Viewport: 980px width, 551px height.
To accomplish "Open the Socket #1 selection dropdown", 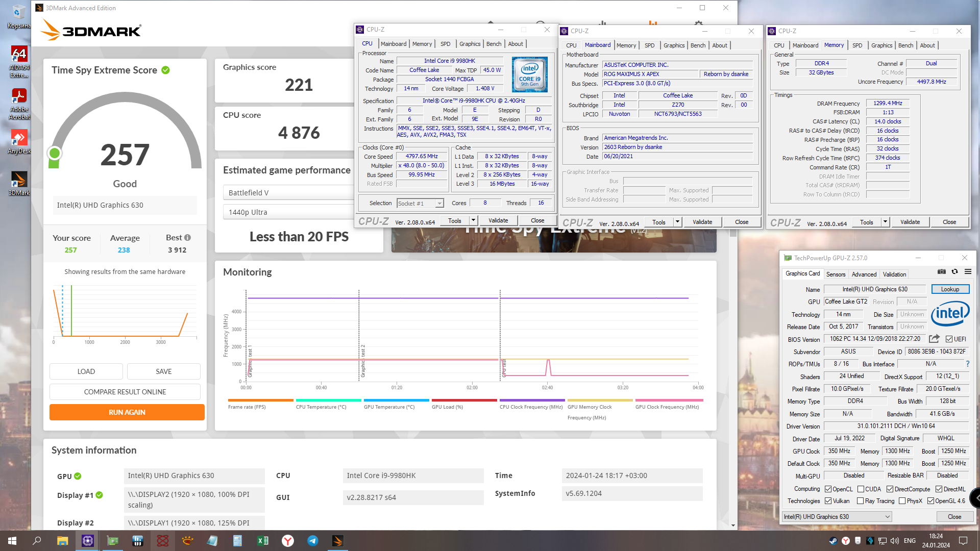I will click(x=420, y=204).
